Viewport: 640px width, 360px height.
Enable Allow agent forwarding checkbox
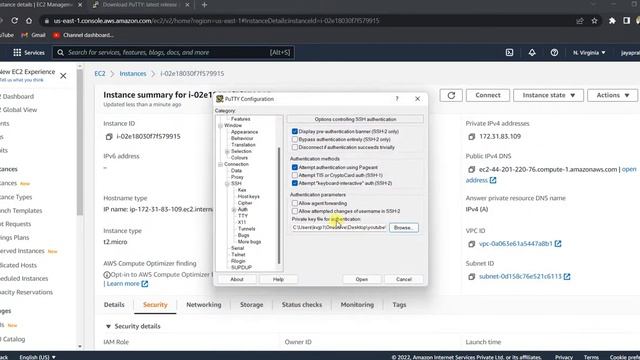point(295,203)
